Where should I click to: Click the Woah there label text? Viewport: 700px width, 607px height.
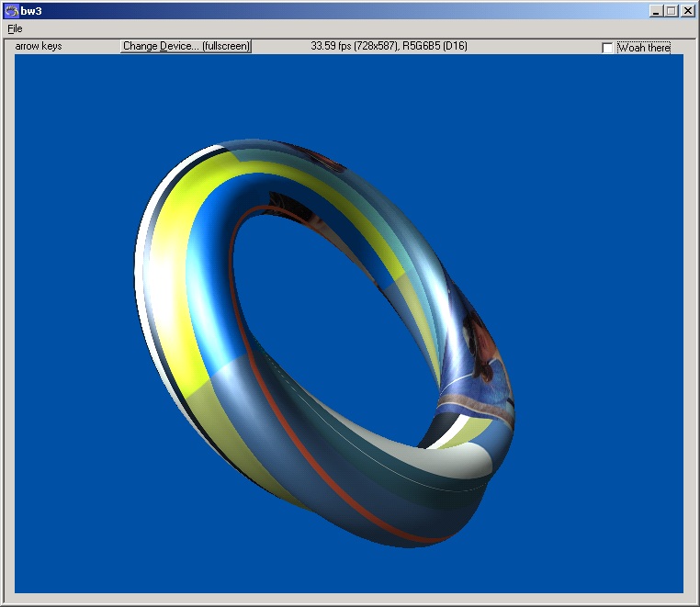coord(643,48)
